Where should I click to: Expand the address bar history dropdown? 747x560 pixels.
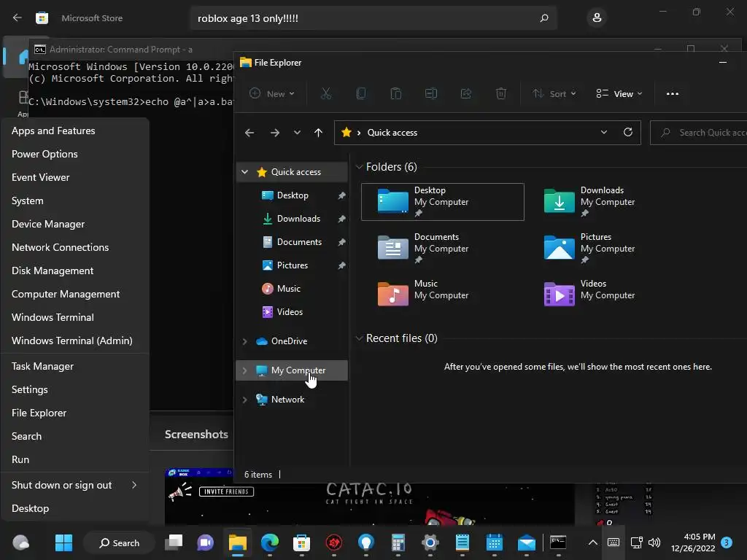pos(603,133)
